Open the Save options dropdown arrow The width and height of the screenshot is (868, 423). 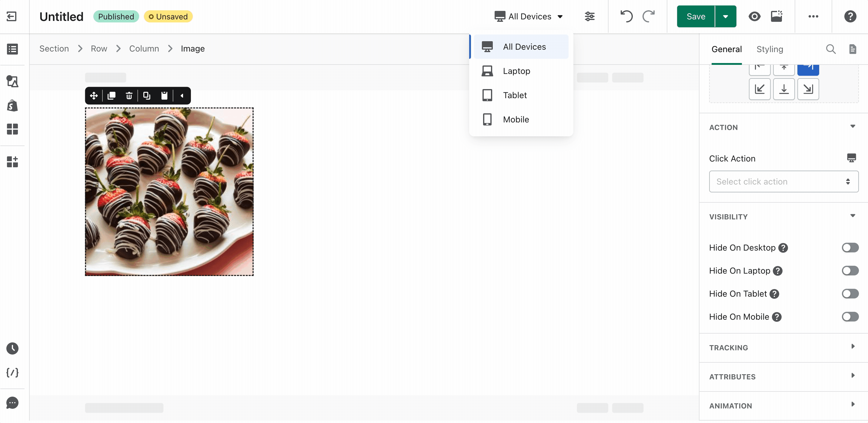(726, 16)
